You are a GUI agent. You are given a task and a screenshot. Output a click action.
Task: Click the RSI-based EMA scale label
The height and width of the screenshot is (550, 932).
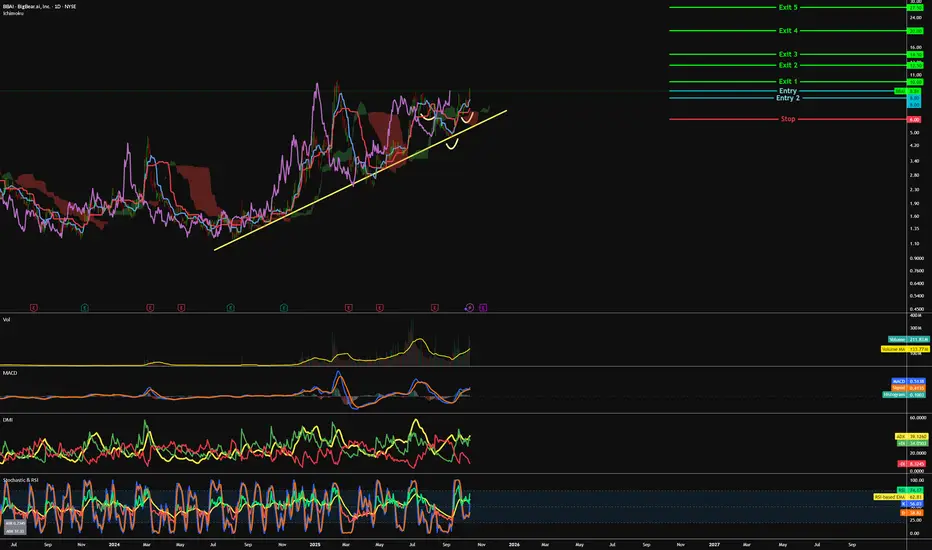pyautogui.click(x=898, y=497)
